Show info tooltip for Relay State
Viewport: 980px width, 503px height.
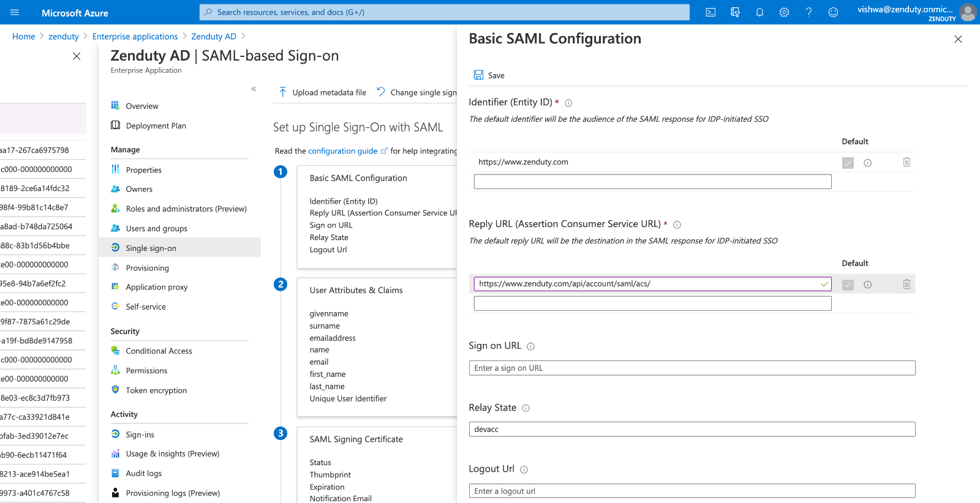coord(526,408)
